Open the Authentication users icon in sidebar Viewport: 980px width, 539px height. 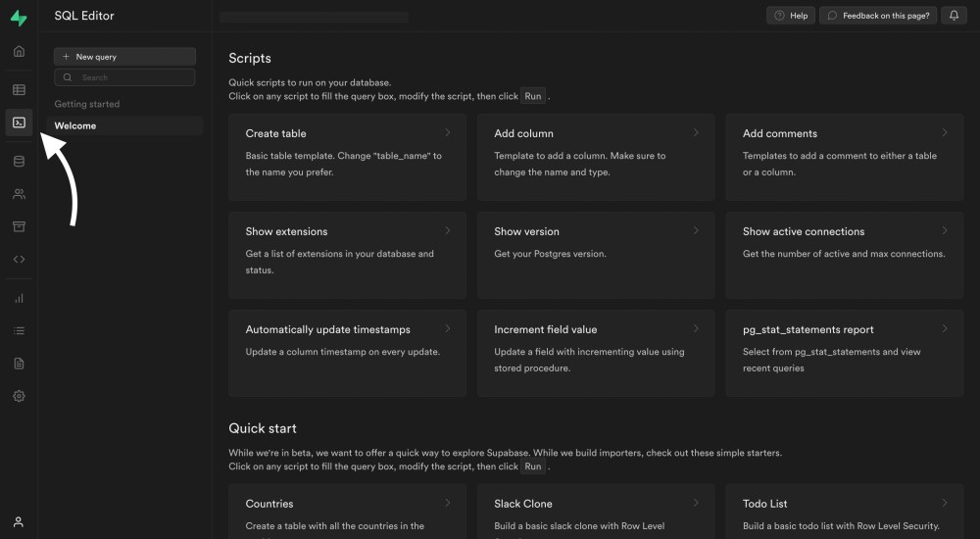tap(19, 194)
